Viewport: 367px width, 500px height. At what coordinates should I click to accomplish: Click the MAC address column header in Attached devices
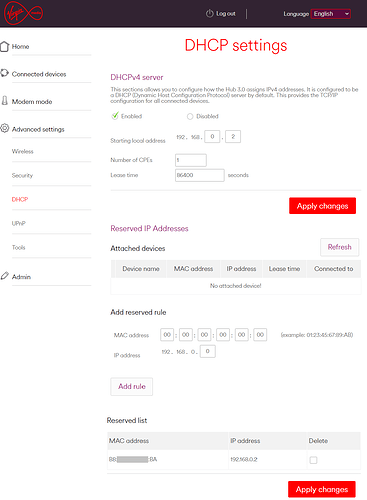click(193, 269)
